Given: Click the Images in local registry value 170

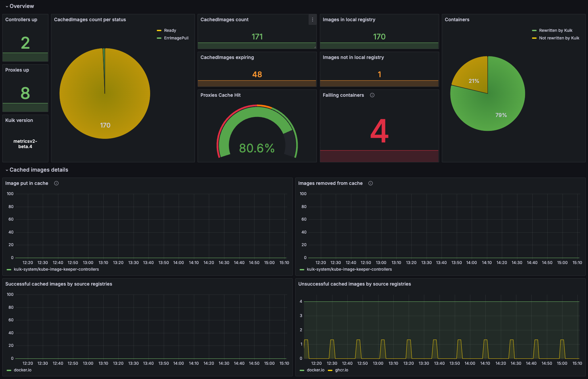Looking at the screenshot, I should tap(380, 36).
